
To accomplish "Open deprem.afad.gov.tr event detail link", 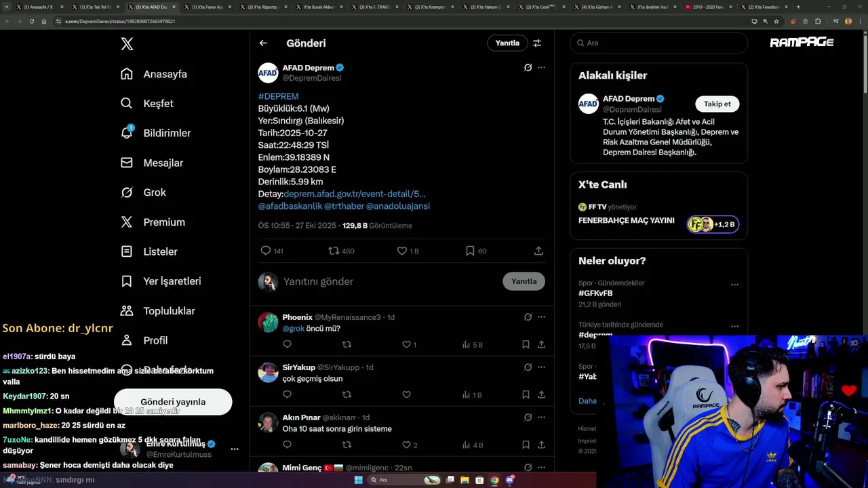I will pyautogui.click(x=355, y=194).
